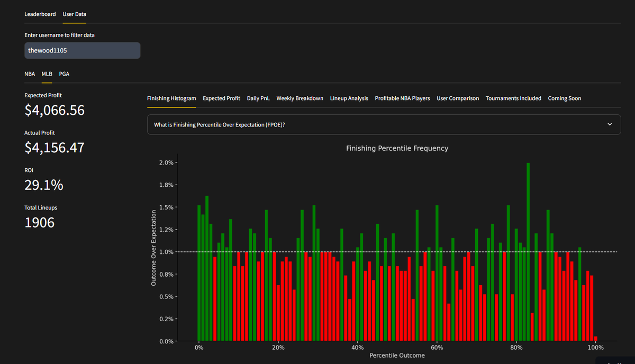Screen dimensions: 635x364
Task: Open the Tournaments Included tab
Action: (513, 98)
